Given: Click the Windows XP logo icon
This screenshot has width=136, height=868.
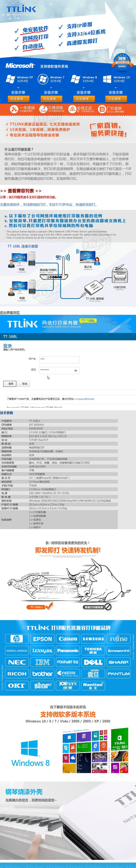Looking at the screenshot, I should [11, 79].
